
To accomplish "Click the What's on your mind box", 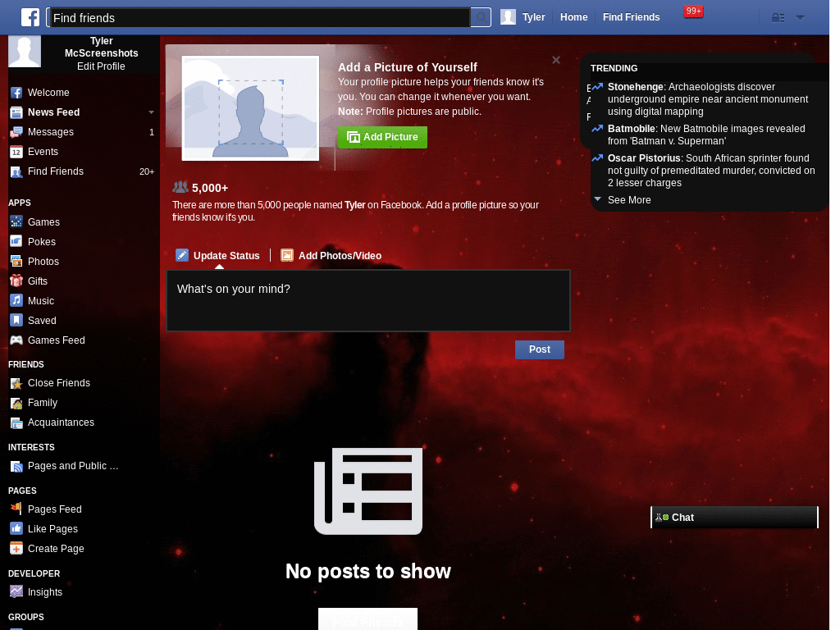I will point(368,300).
